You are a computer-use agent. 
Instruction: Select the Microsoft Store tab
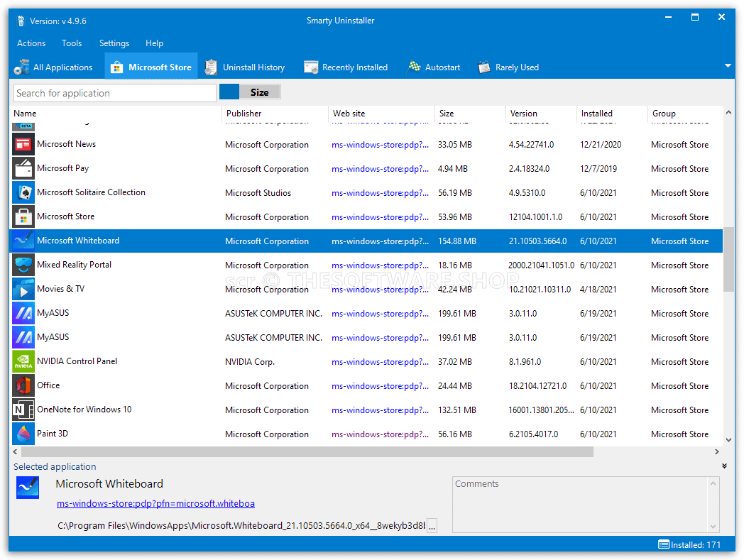[151, 67]
